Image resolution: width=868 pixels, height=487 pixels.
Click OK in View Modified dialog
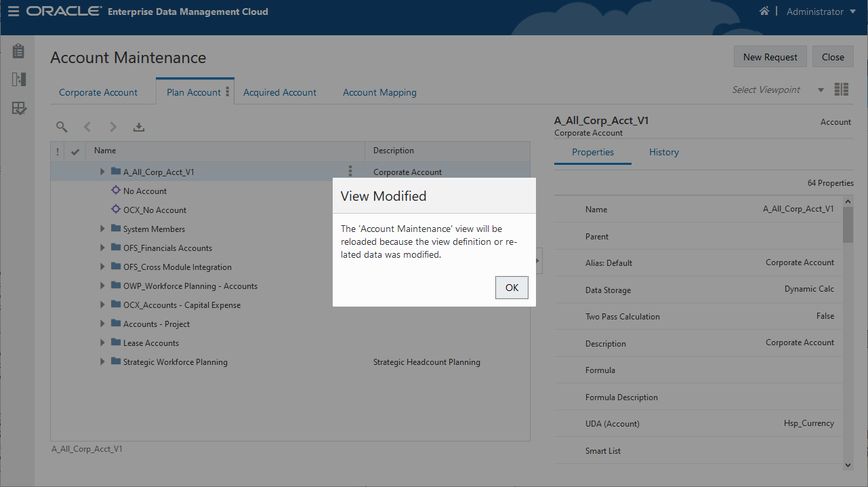512,288
